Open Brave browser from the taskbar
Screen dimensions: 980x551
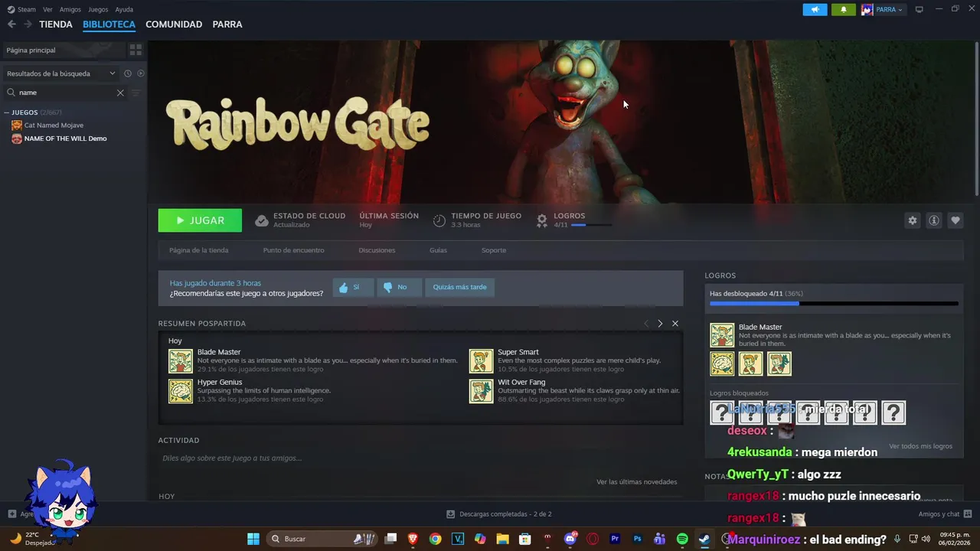(x=413, y=539)
